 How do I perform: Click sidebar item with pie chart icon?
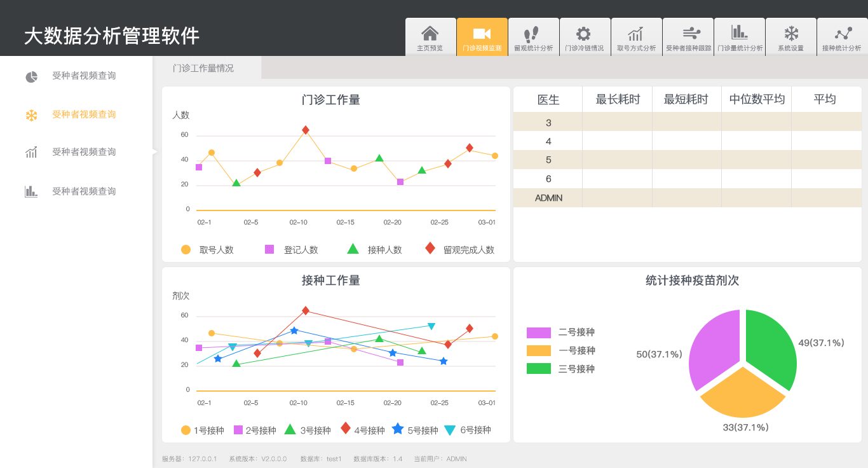point(70,76)
